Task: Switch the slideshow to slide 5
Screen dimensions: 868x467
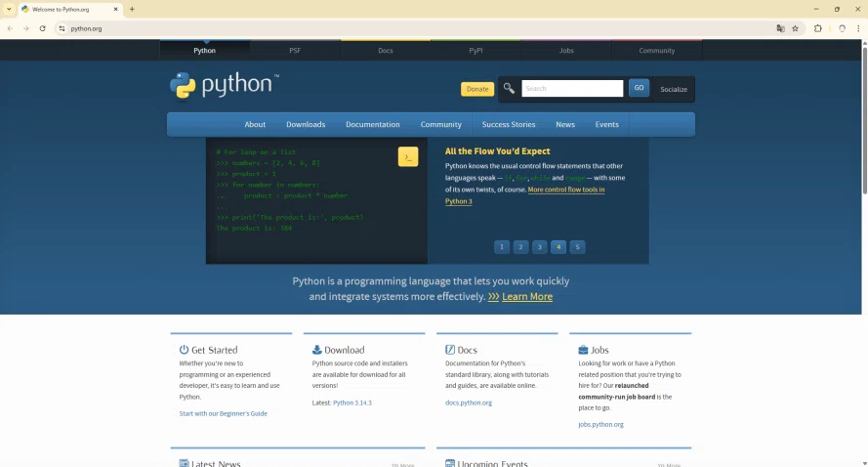Action: pyautogui.click(x=577, y=247)
